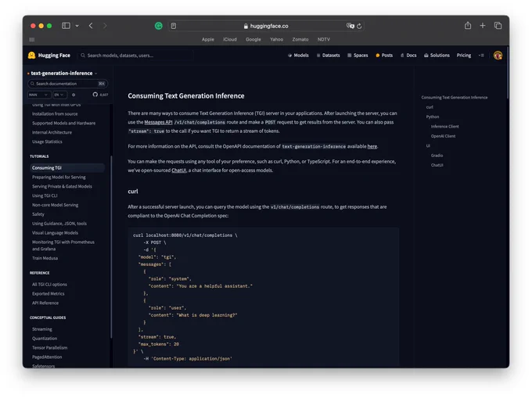This screenshot has height=398, width=532.
Task: Open the Reader view icon in address bar
Action: 174,26
